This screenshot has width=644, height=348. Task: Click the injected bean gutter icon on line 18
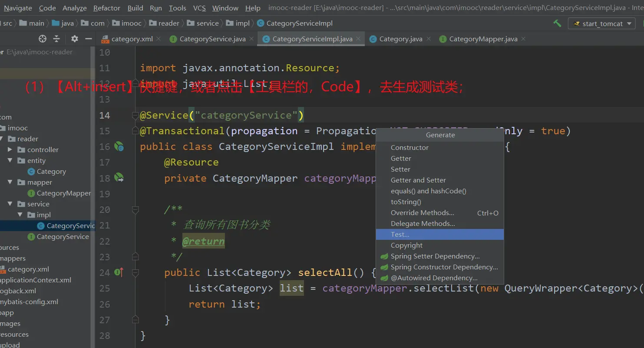click(x=119, y=178)
